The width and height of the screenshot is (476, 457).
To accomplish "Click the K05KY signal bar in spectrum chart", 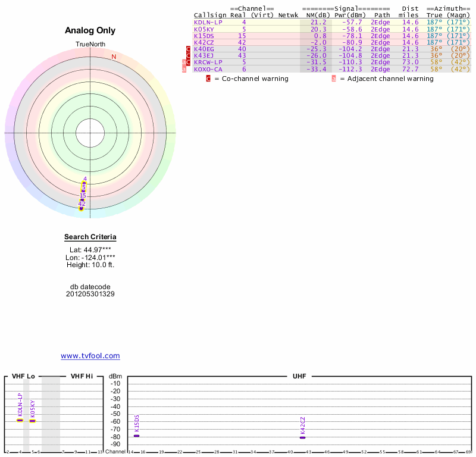I will tap(33, 421).
